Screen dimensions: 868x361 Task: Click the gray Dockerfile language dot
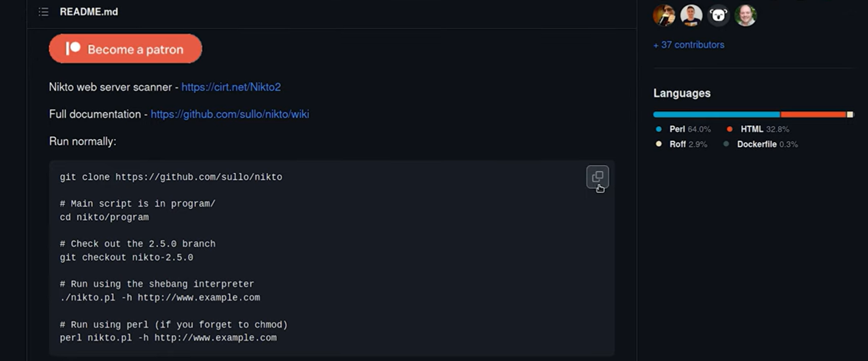[726, 144]
